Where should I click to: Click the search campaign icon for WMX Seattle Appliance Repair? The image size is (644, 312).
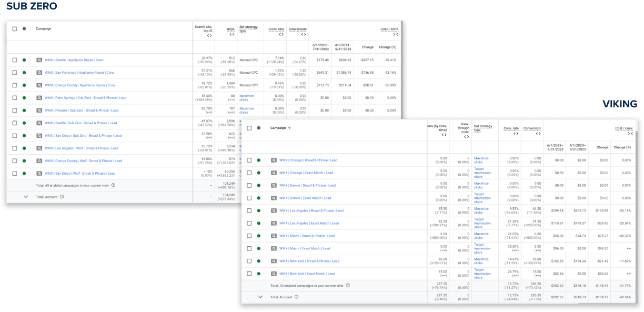pos(39,60)
